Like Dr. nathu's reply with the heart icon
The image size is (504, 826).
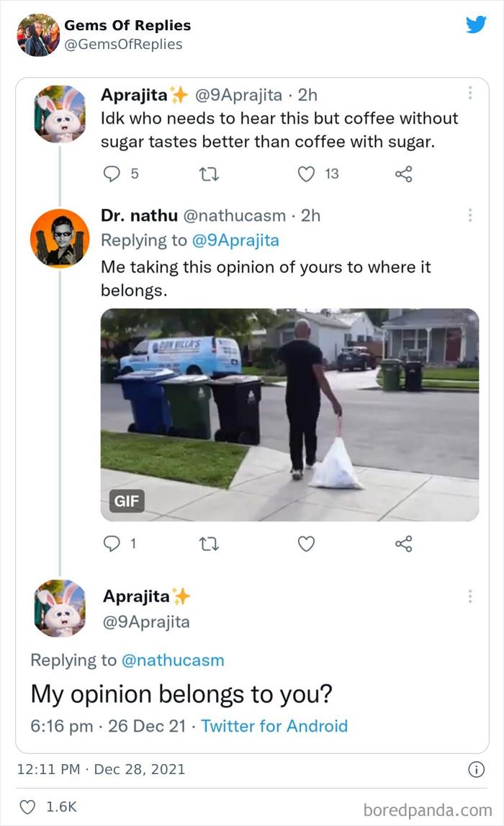pyautogui.click(x=305, y=544)
